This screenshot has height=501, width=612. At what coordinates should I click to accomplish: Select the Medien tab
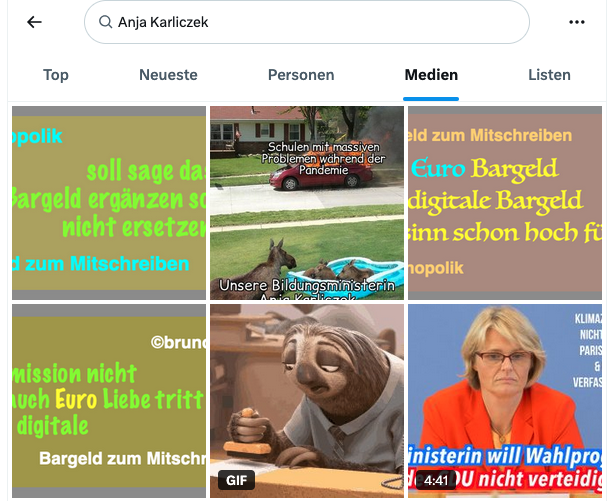431,75
